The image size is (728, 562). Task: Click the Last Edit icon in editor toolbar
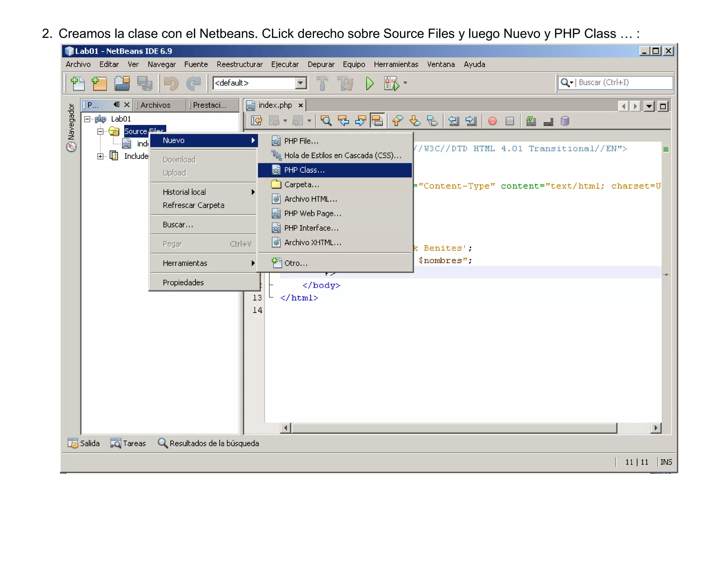point(256,121)
